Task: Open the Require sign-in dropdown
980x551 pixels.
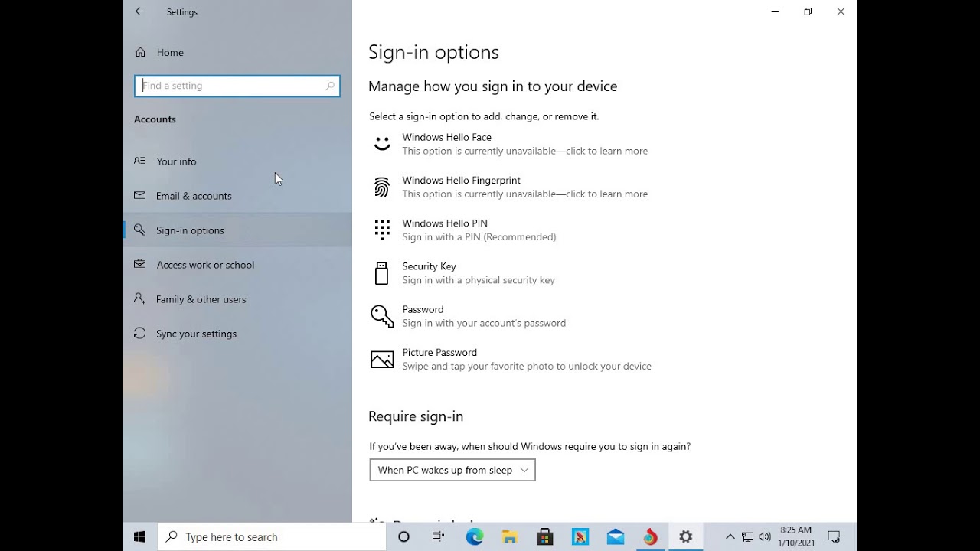Action: pyautogui.click(x=452, y=470)
